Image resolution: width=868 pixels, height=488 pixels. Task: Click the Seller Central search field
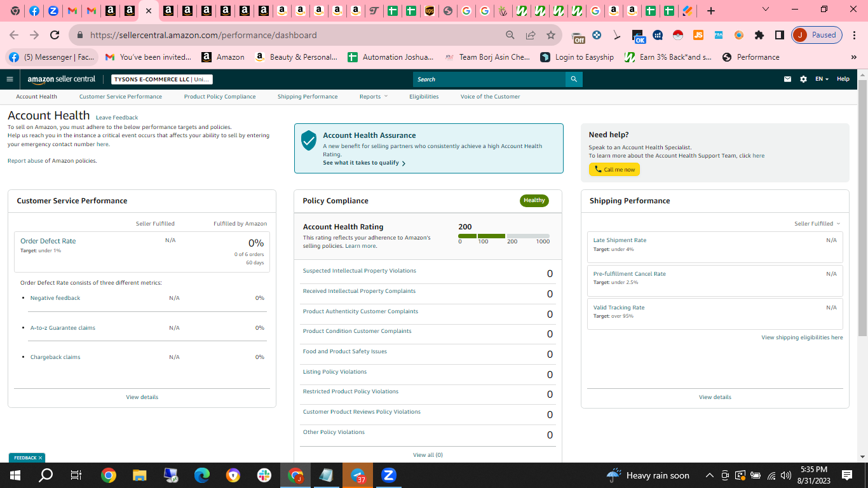[x=489, y=79]
